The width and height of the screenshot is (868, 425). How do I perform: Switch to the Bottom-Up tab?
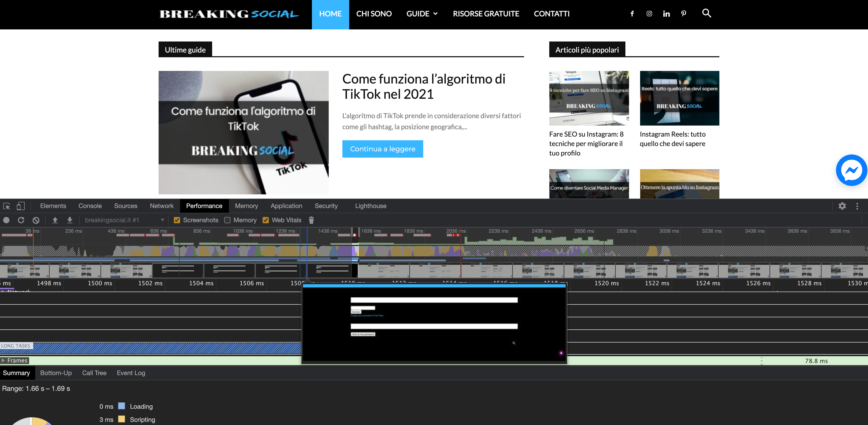coord(56,373)
